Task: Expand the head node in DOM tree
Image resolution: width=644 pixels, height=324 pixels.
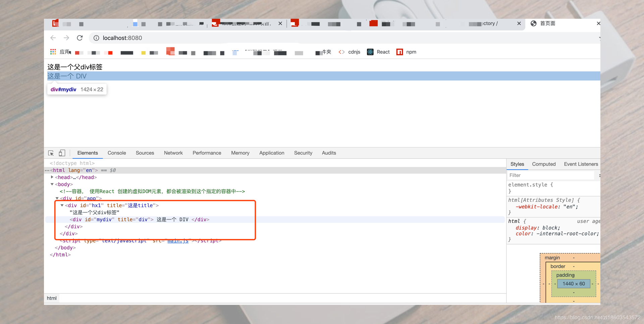Action: click(x=52, y=177)
